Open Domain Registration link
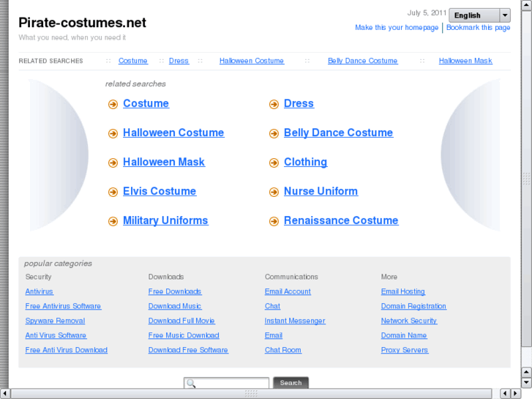 (413, 306)
